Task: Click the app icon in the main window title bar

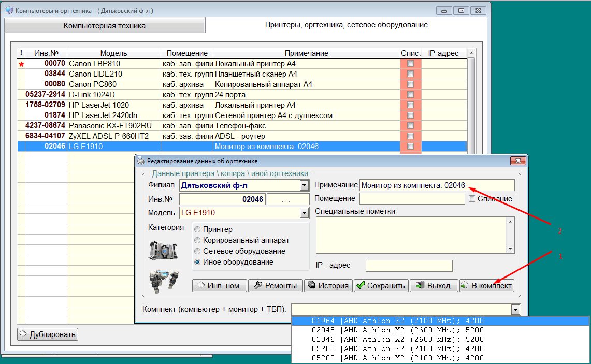Action: coord(9,10)
